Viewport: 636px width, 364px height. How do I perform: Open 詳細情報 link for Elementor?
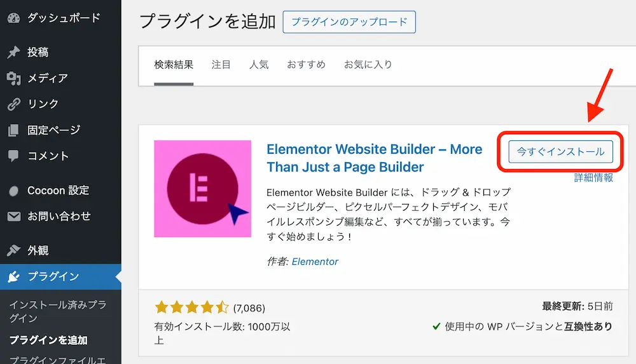pos(593,177)
